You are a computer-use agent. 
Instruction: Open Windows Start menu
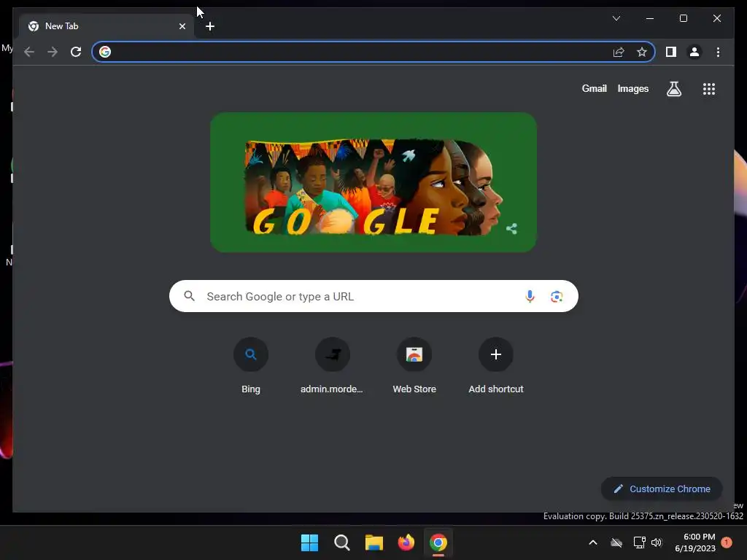point(309,542)
